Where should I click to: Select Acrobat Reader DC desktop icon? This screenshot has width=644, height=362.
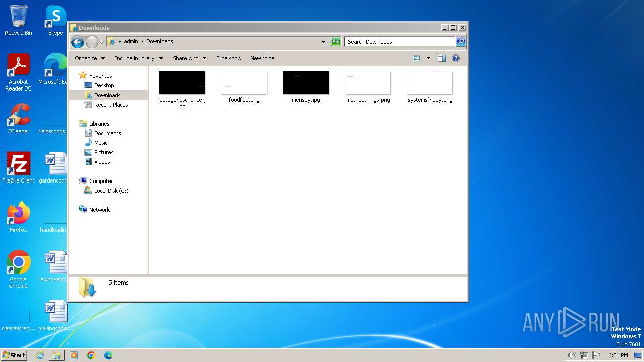18,72
